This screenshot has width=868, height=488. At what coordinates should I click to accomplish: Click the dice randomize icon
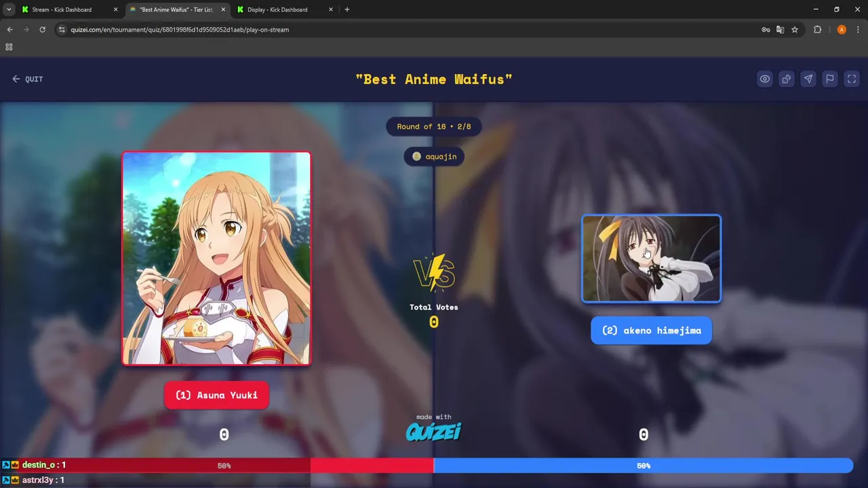(786, 79)
